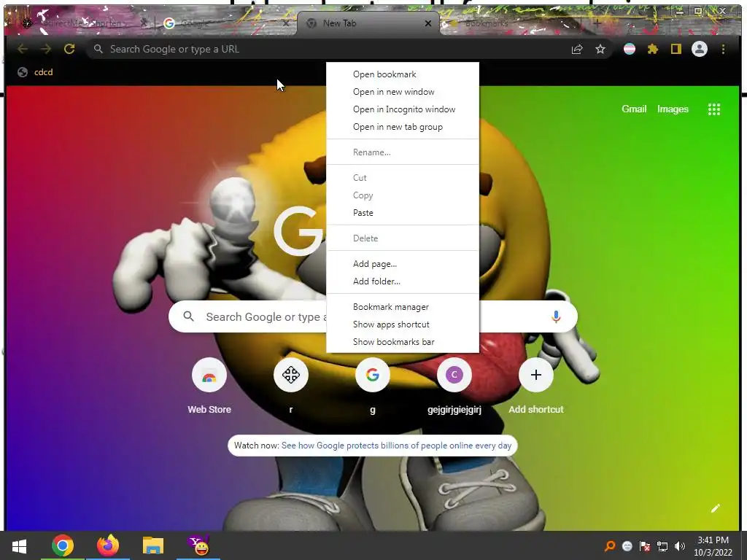Image resolution: width=747 pixels, height=560 pixels.
Task: Toggle the side panel icon
Action: 676,49
